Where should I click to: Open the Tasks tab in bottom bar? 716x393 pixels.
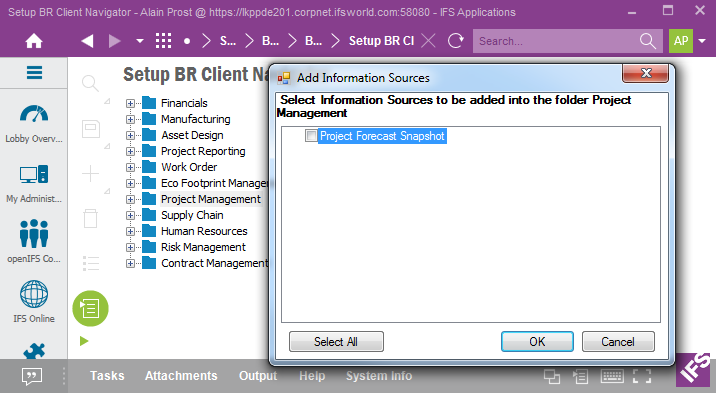coord(107,376)
